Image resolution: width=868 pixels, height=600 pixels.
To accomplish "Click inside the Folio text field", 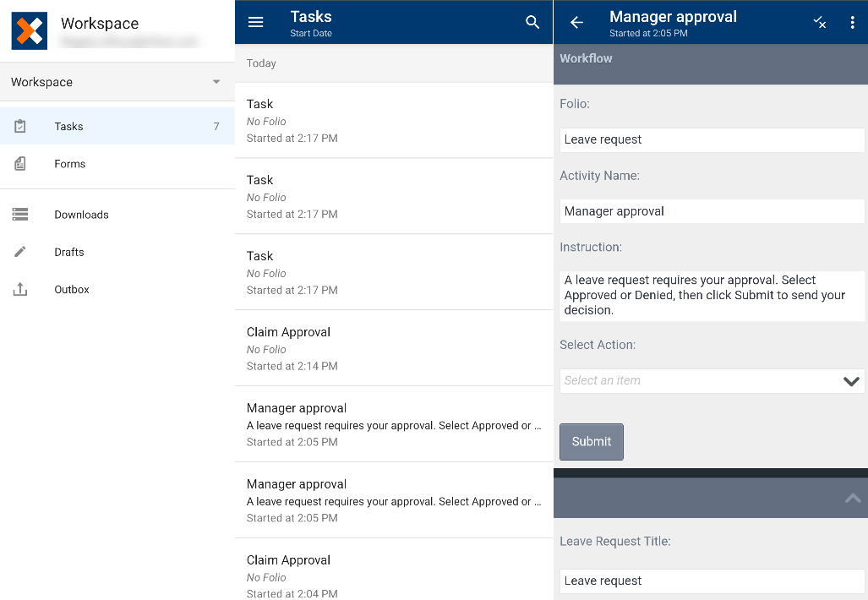I will coord(712,139).
